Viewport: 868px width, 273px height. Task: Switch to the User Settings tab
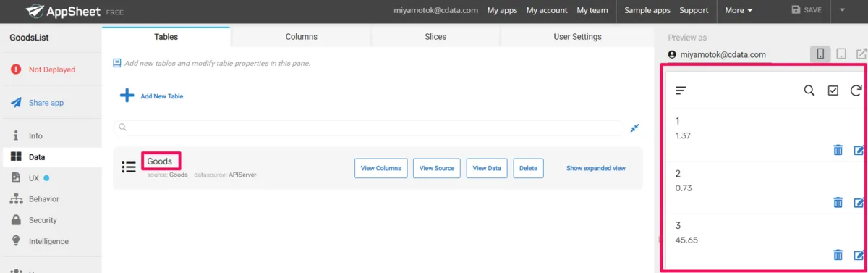coord(577,37)
